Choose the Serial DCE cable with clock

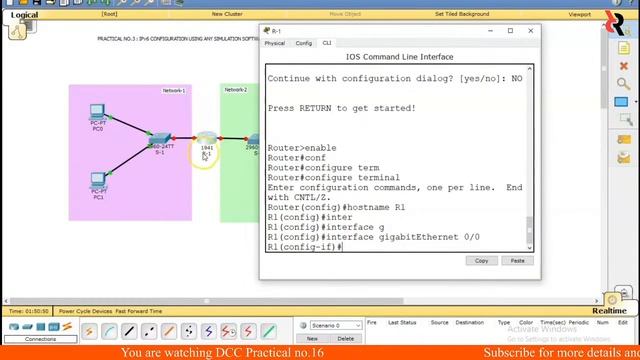pyautogui.click(x=229, y=331)
